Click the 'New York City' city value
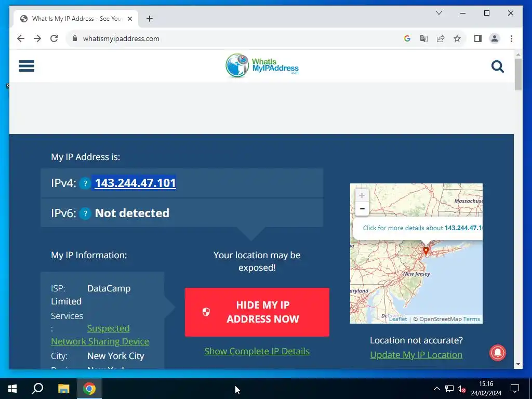The height and width of the screenshot is (399, 532). (x=116, y=356)
